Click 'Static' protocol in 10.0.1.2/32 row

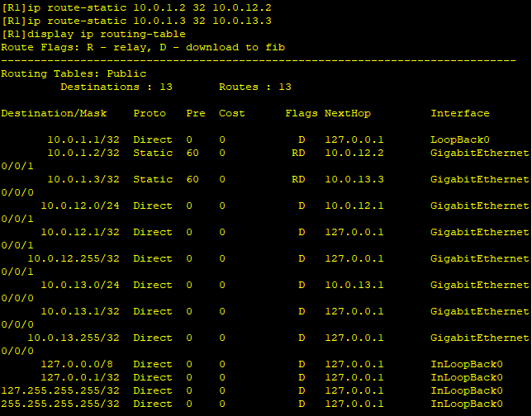point(153,153)
